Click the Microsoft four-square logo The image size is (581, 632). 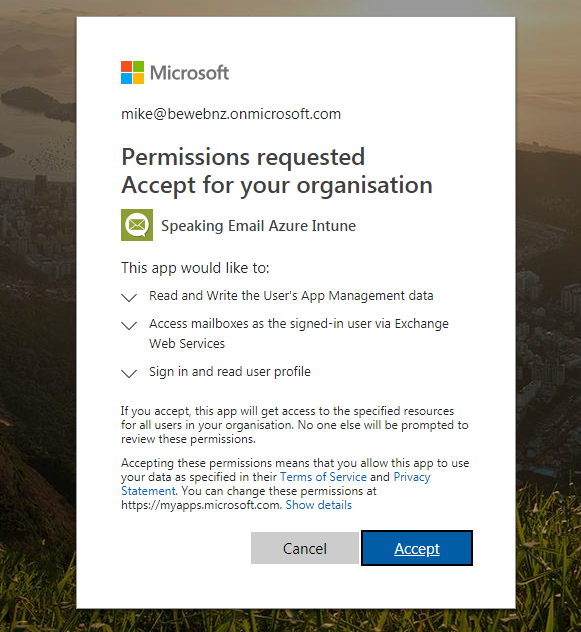[132, 73]
